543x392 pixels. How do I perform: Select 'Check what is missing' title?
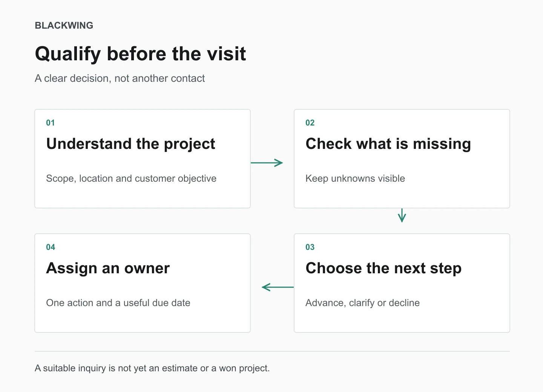[x=388, y=144]
